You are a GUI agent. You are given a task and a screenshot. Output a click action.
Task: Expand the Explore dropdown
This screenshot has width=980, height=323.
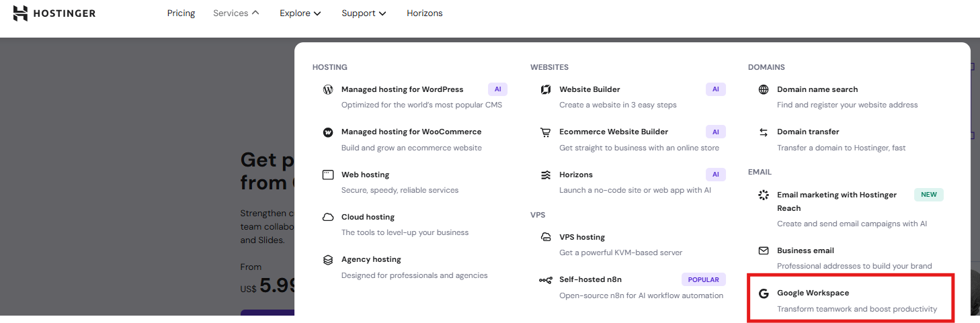(300, 13)
